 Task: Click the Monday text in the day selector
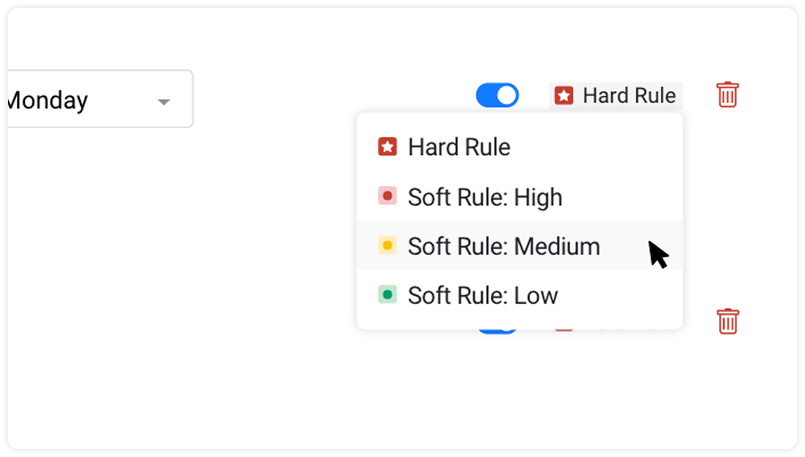pyautogui.click(x=47, y=100)
